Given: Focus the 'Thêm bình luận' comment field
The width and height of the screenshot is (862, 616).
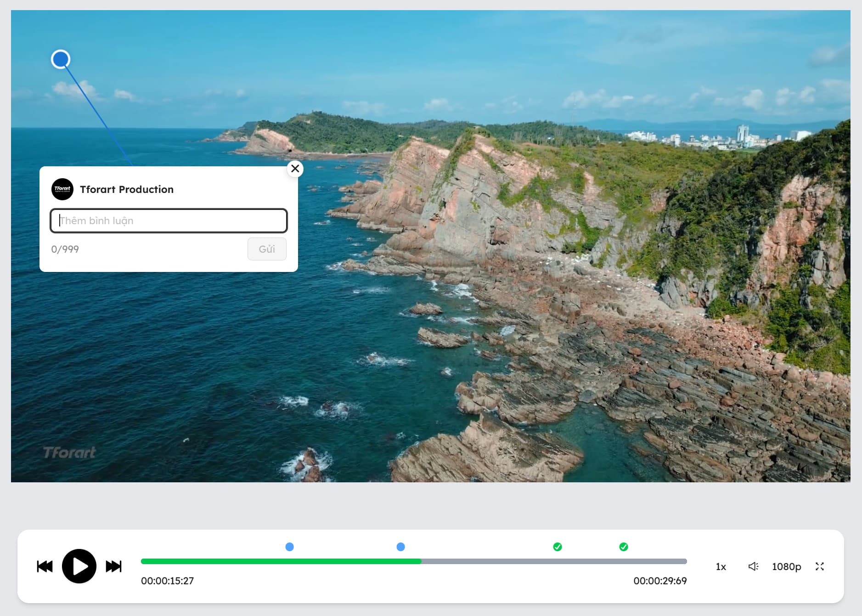Looking at the screenshot, I should pyautogui.click(x=169, y=220).
